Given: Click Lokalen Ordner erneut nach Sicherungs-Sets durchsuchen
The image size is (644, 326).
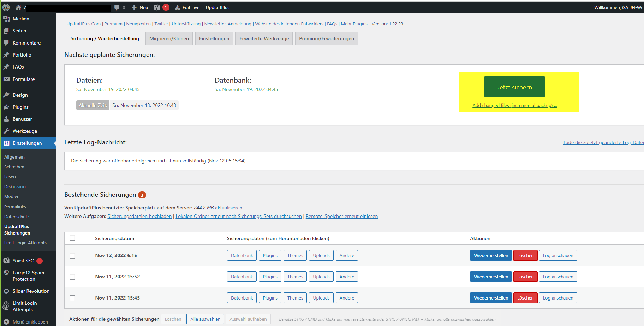Looking at the screenshot, I should point(239,216).
